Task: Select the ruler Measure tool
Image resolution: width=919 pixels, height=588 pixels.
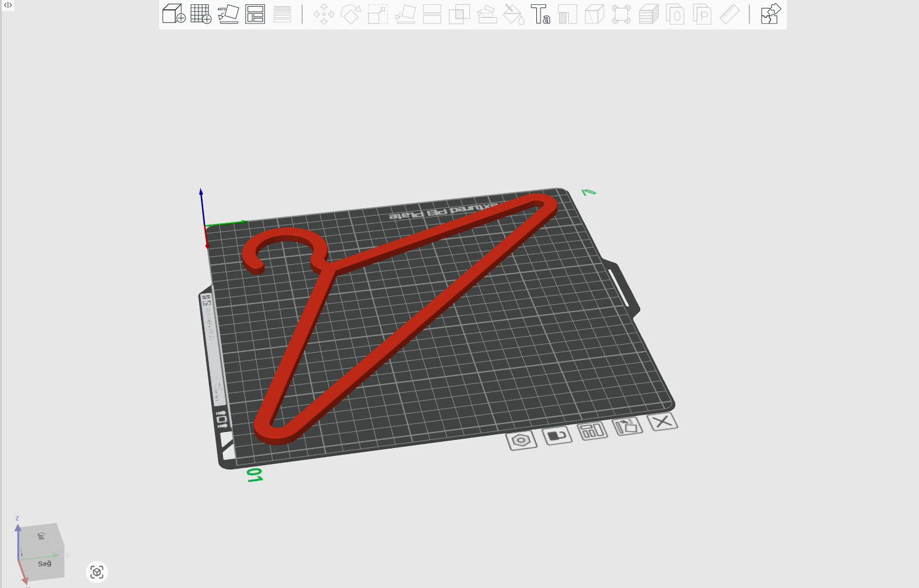Action: point(729,14)
